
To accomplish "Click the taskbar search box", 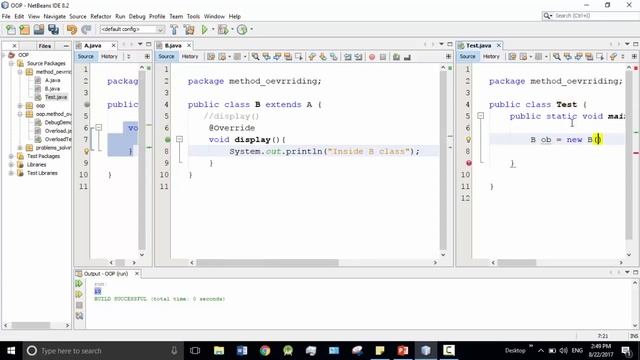I will click(102, 350).
